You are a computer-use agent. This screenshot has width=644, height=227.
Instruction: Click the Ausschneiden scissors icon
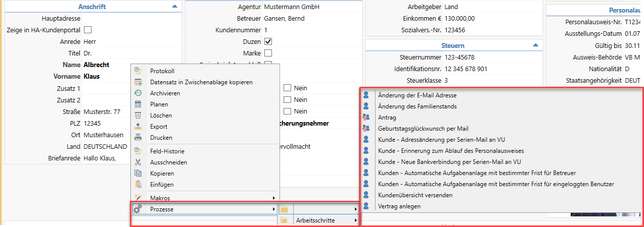tap(138, 162)
